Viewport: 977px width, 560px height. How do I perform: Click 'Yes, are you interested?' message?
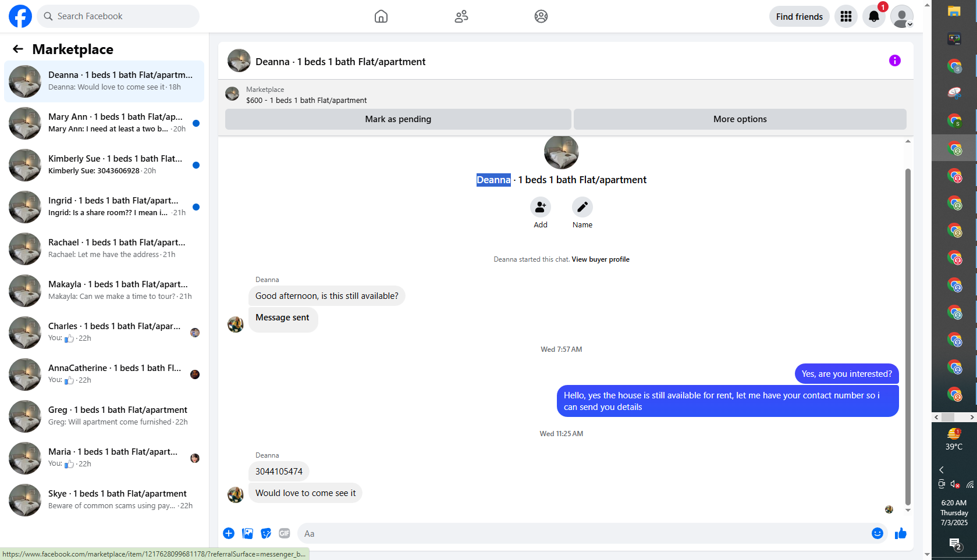point(847,374)
